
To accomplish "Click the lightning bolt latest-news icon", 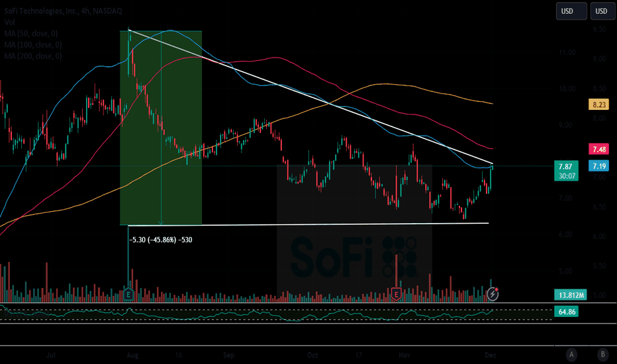I will [x=493, y=294].
